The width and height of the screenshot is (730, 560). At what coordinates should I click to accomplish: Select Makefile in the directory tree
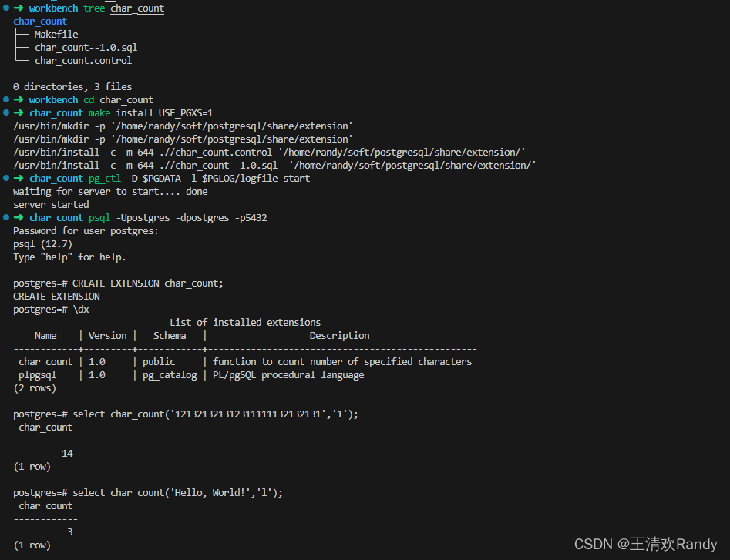tap(56, 34)
